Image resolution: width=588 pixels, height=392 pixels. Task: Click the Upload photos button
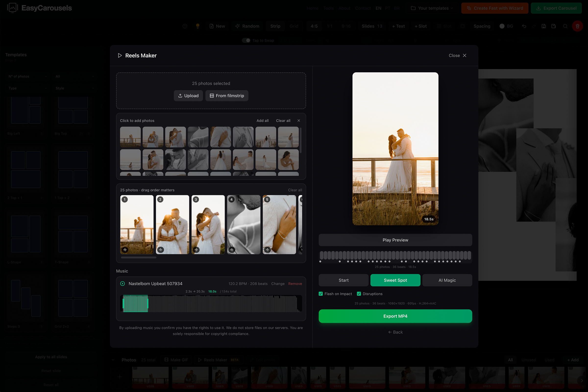coord(188,96)
